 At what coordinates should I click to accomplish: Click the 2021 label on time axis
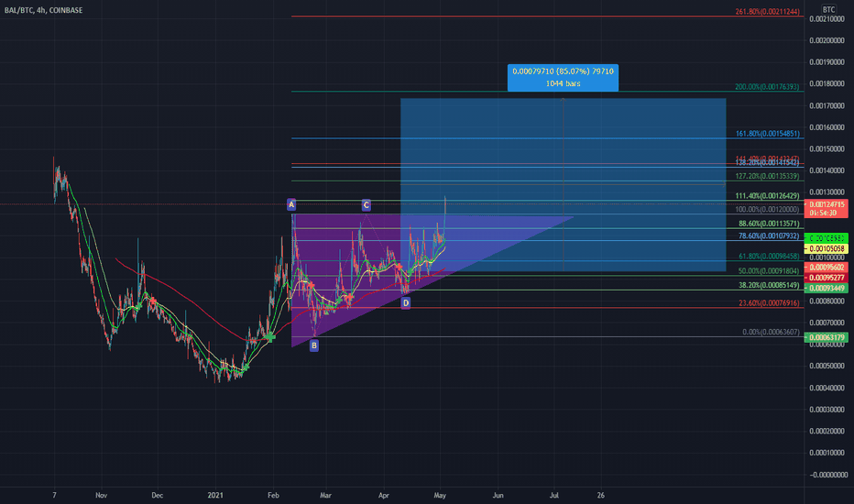point(215,495)
